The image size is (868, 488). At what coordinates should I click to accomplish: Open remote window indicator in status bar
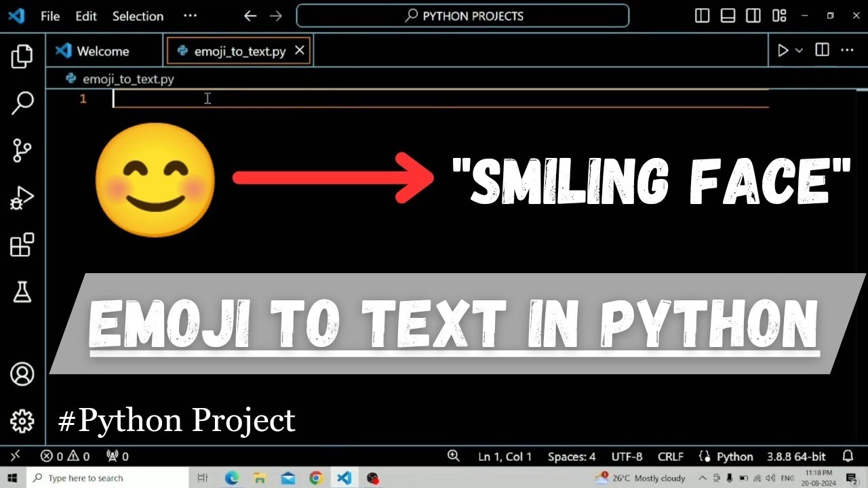pos(15,456)
